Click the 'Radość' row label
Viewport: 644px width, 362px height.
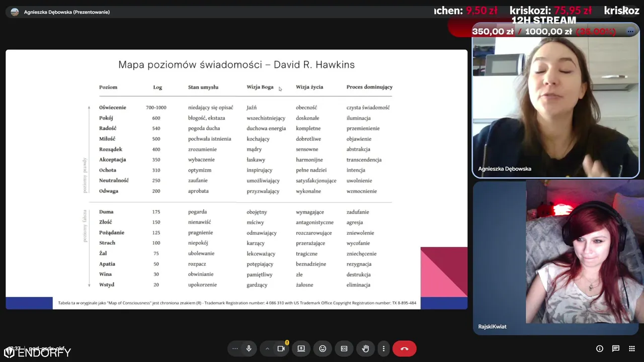108,128
